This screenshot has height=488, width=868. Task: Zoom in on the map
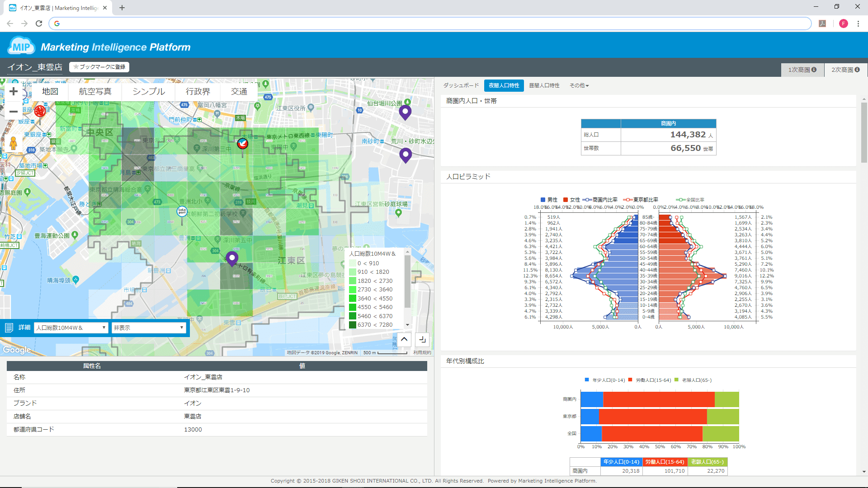14,92
